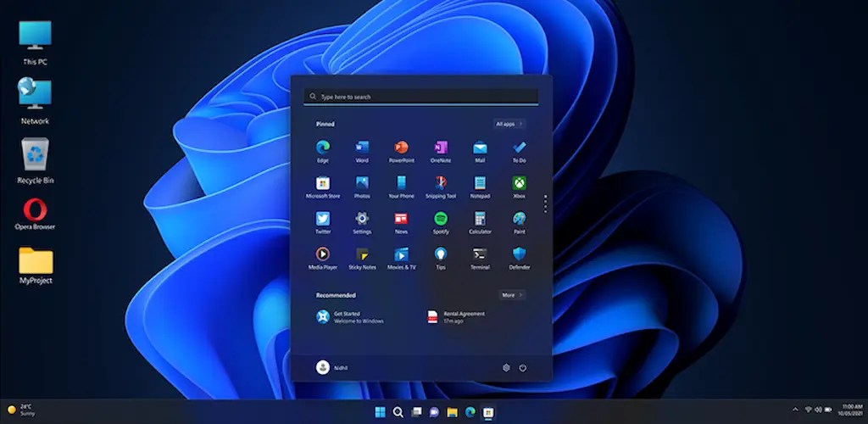Screen dimensions: 868x424
Task: Launch Terminal from pinned apps
Action: pyautogui.click(x=480, y=258)
